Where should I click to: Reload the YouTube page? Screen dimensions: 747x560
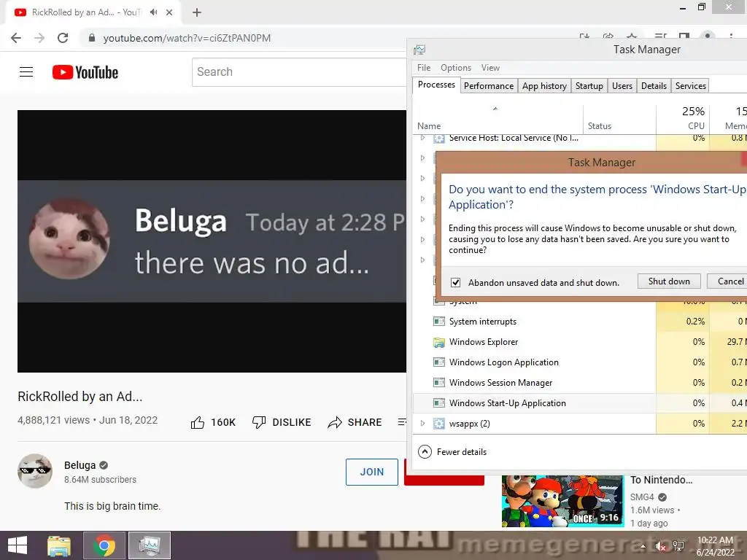click(x=63, y=38)
